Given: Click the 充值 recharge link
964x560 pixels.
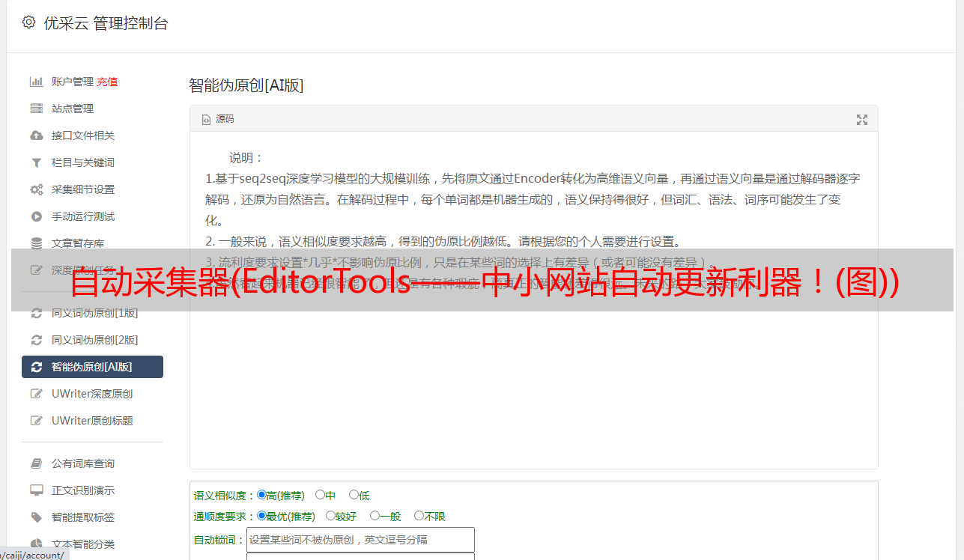Looking at the screenshot, I should click(107, 82).
